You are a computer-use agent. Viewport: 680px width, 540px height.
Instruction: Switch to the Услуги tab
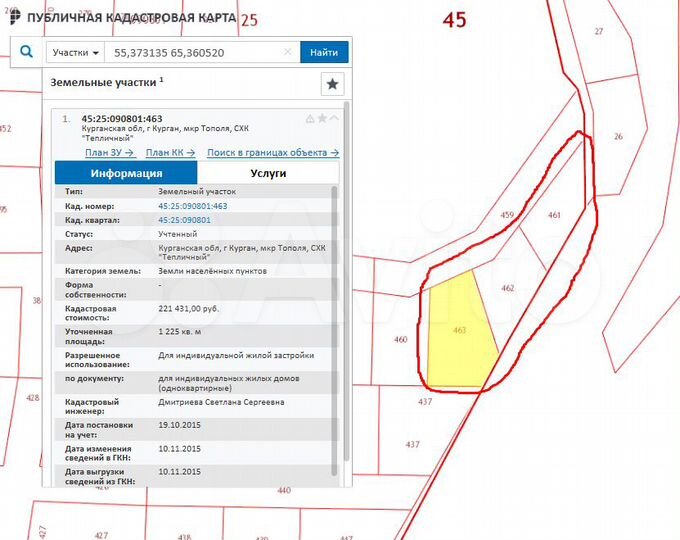coord(268,173)
